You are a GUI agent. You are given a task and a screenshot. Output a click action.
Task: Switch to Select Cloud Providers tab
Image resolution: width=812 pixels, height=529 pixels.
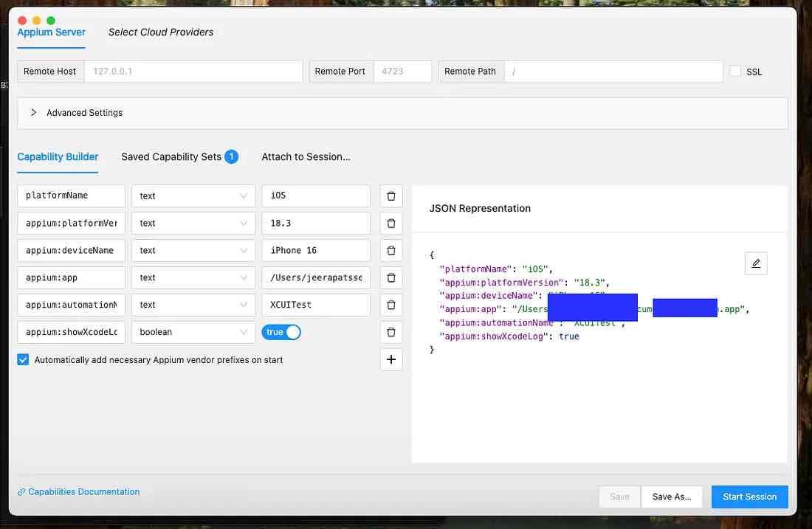(160, 32)
